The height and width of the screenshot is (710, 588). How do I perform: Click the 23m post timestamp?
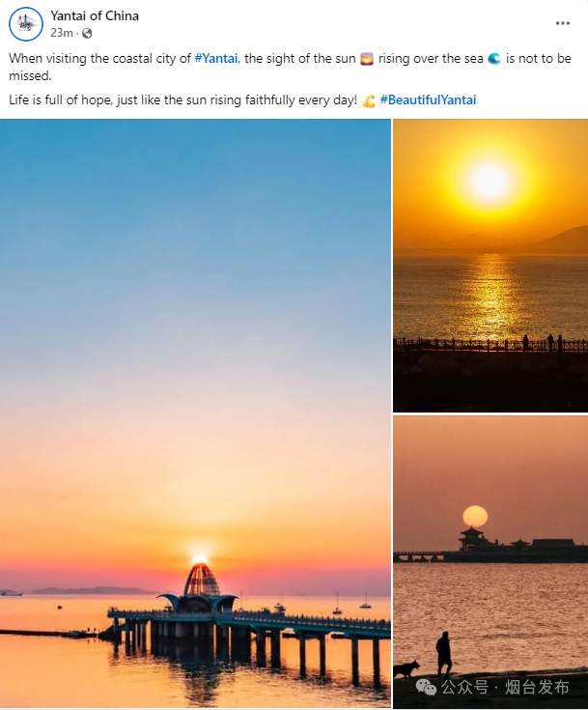point(62,33)
